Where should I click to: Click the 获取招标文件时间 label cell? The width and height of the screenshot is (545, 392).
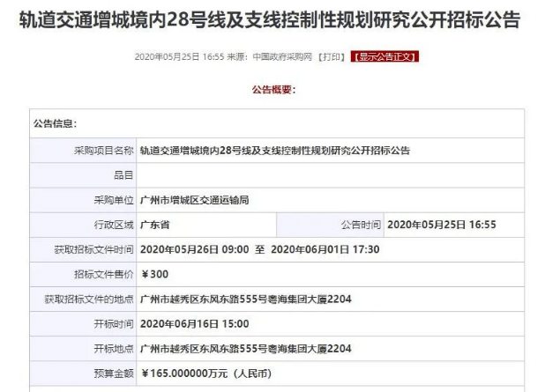[83, 249]
